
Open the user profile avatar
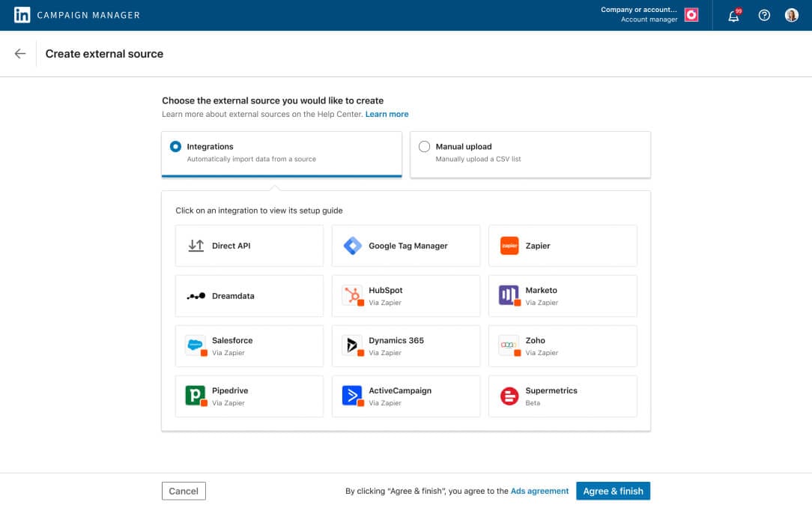click(x=791, y=15)
